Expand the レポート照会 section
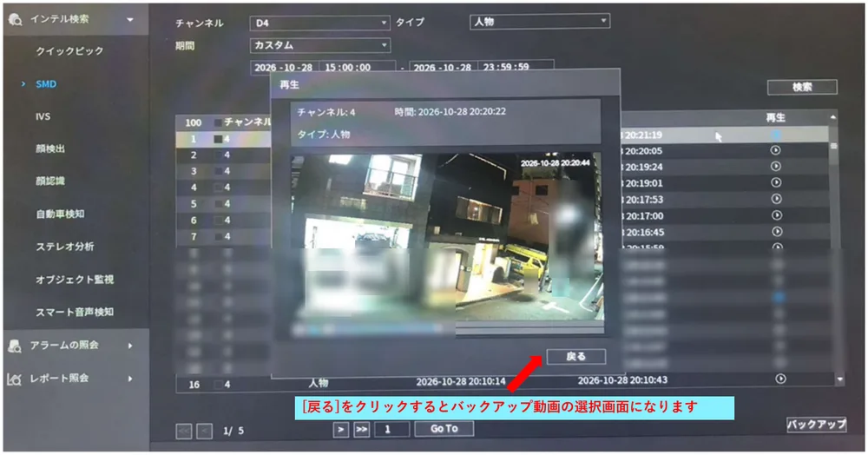Screen dimensions: 868x455 pyautogui.click(x=130, y=379)
